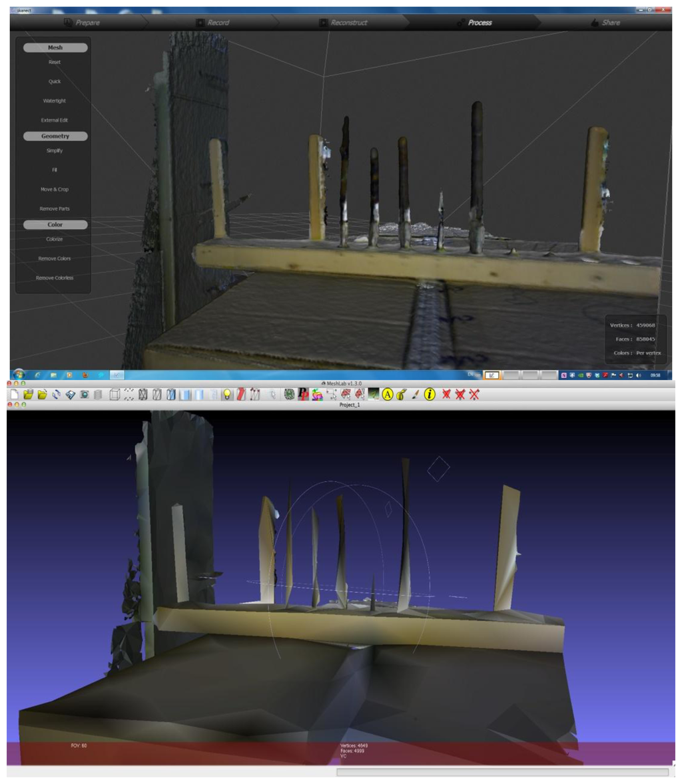Click the Reload mesh icon
Viewport: 682px width, 784px height.
click(56, 395)
